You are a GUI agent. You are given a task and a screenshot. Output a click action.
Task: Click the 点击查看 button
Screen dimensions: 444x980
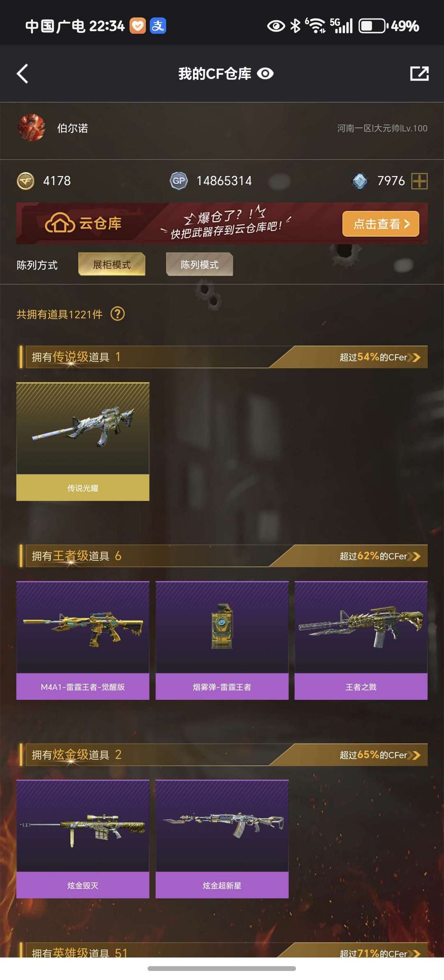pyautogui.click(x=381, y=224)
